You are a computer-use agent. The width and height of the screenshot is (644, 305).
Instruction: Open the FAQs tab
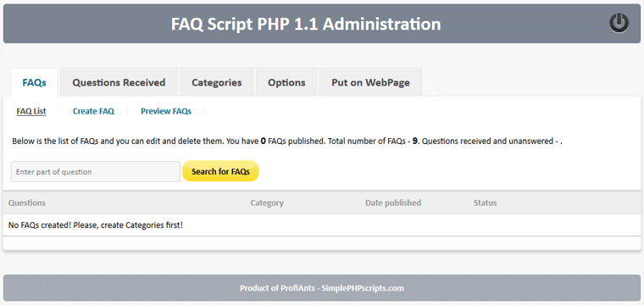pos(35,82)
